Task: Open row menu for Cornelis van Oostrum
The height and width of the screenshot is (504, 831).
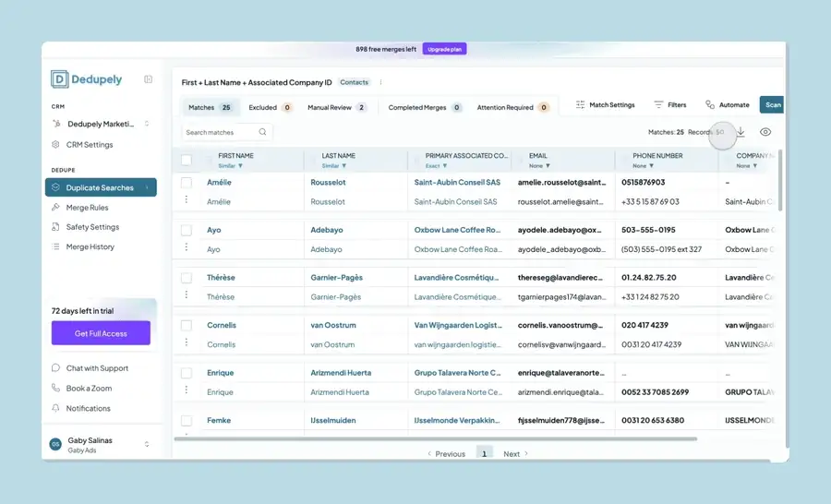Action: click(186, 342)
